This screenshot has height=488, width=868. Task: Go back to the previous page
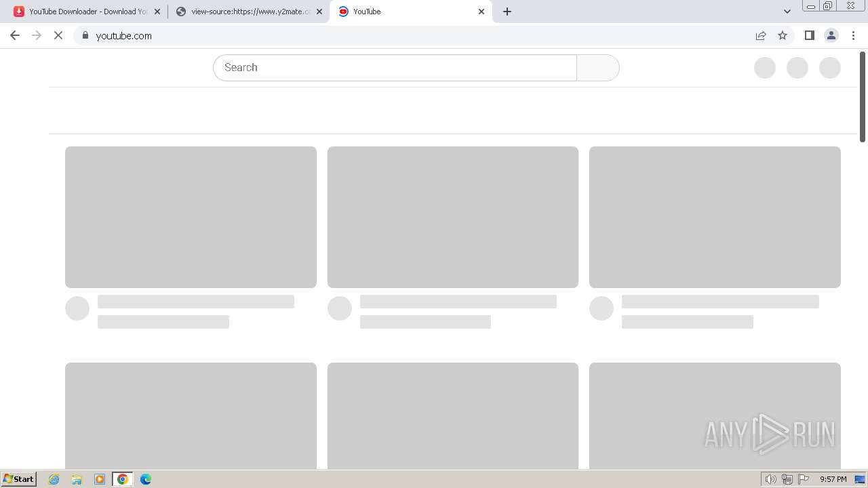15,35
